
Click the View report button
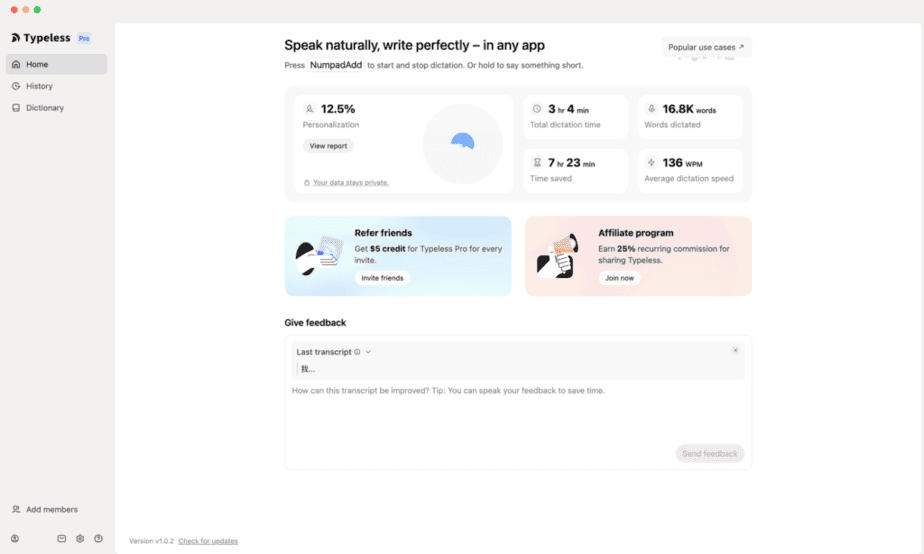tap(328, 146)
